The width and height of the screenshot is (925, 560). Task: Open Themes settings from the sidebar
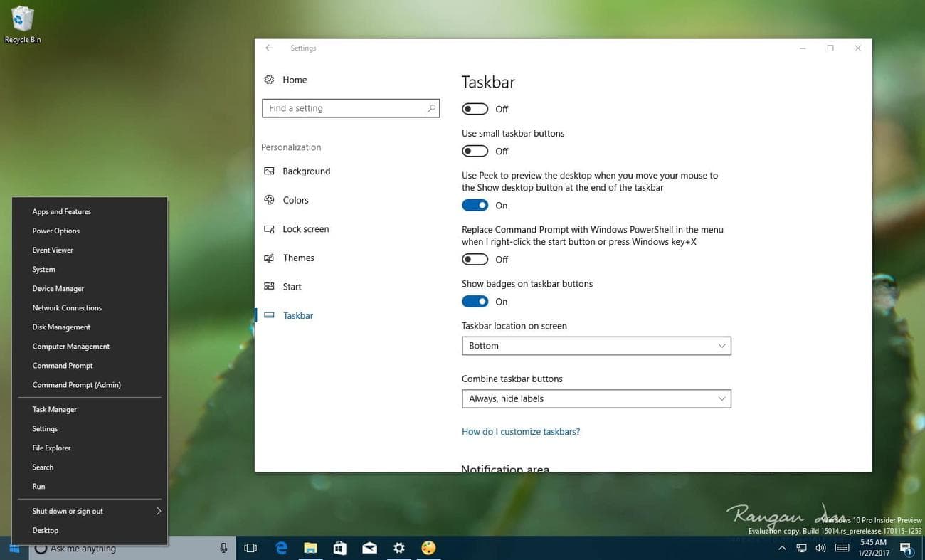point(297,258)
